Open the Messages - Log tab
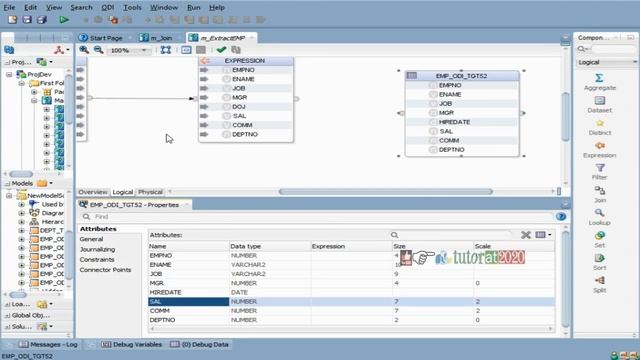Screen dimensions: 640x360 [48, 344]
